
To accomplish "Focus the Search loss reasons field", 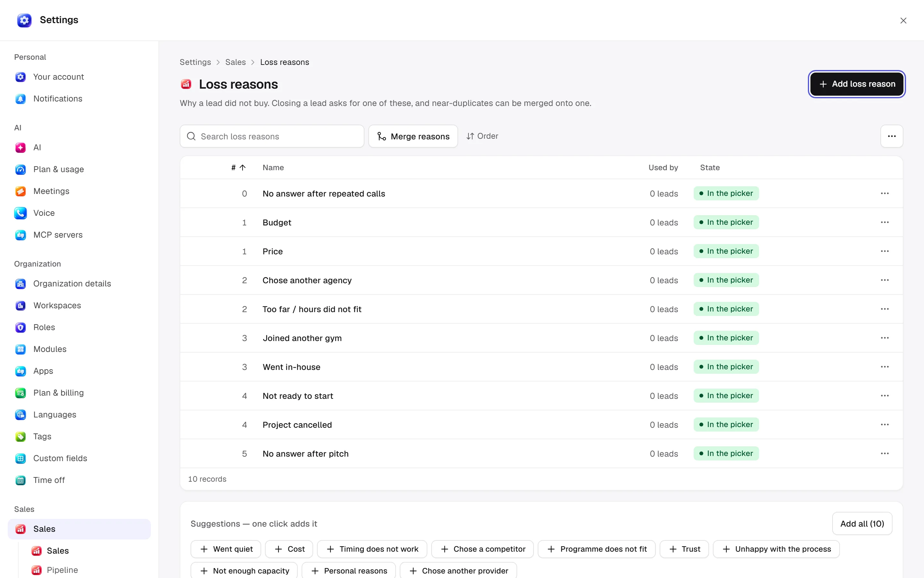I will pyautogui.click(x=272, y=136).
